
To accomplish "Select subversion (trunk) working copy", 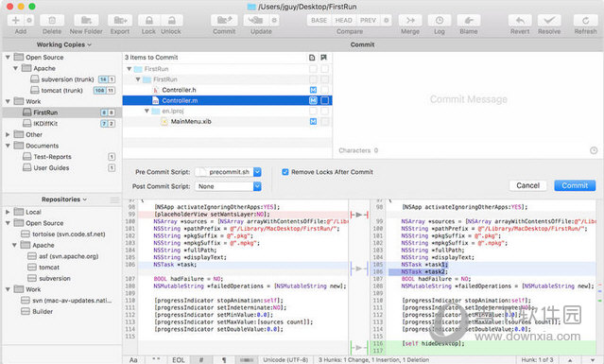I will click(x=61, y=79).
